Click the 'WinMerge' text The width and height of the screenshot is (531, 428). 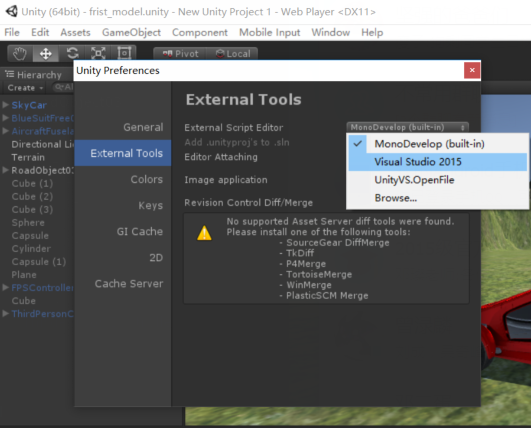coord(309,285)
